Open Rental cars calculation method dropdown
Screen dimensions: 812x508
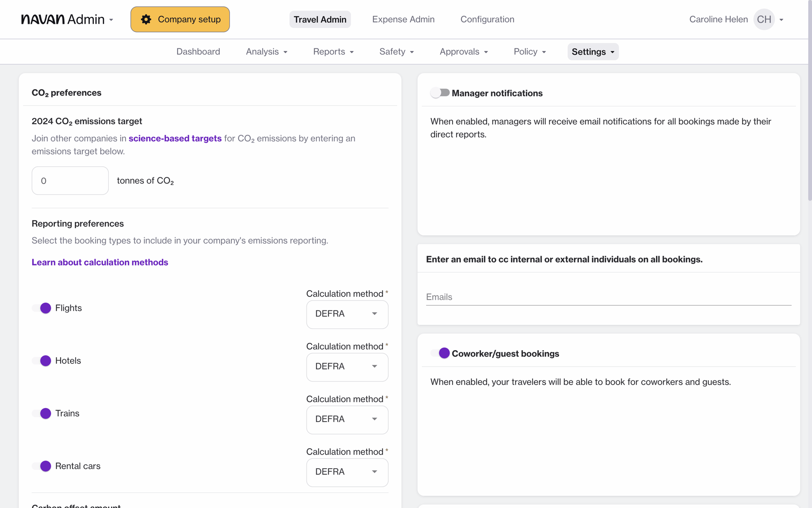347,472
